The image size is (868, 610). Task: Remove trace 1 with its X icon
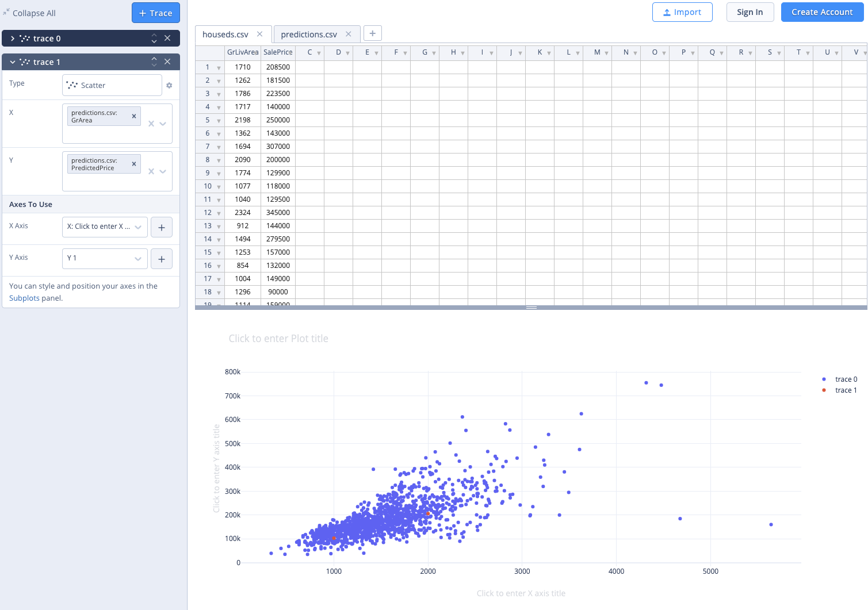[167, 62]
